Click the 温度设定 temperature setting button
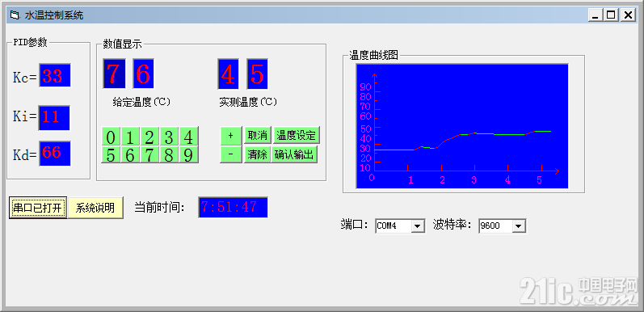This screenshot has width=644, height=312. pyautogui.click(x=296, y=135)
